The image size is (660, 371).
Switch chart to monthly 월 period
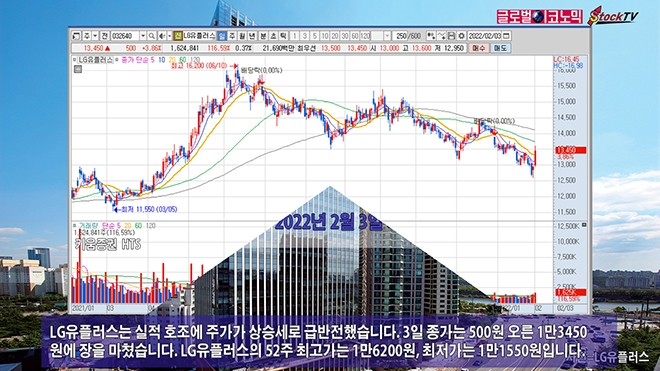tap(242, 36)
